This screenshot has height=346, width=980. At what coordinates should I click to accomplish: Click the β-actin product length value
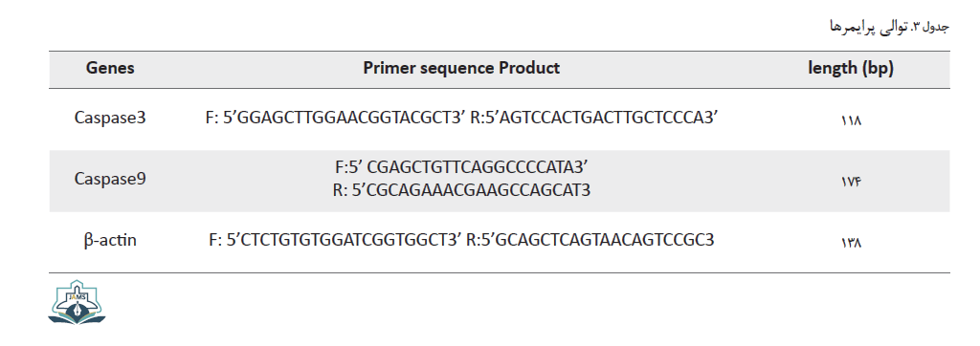click(851, 243)
